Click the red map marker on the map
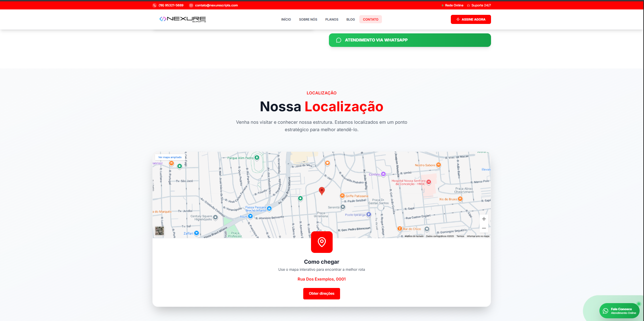Viewport: 644px width, 321px height. pyautogui.click(x=322, y=191)
